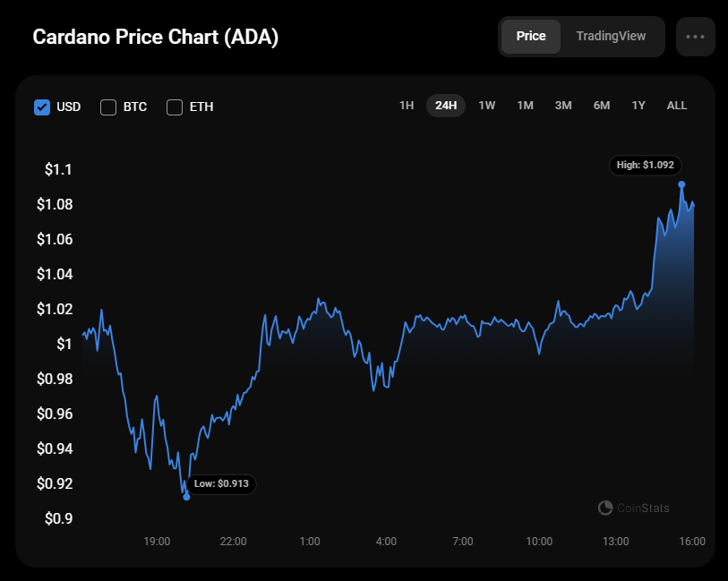Select the 1W time range
728x581 pixels.
487,106
